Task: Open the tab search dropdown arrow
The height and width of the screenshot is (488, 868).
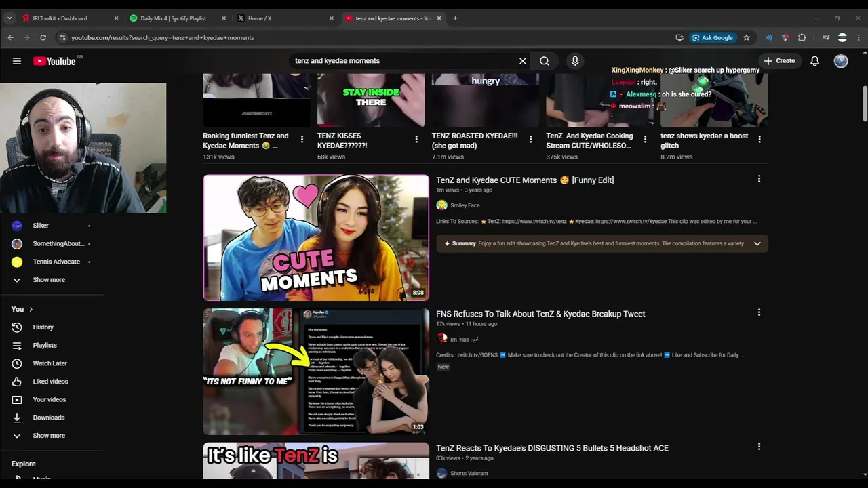Action: tap(9, 18)
